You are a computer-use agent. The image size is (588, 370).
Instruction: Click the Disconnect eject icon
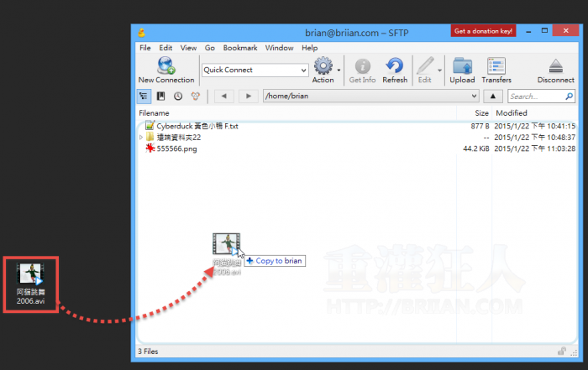(x=555, y=67)
